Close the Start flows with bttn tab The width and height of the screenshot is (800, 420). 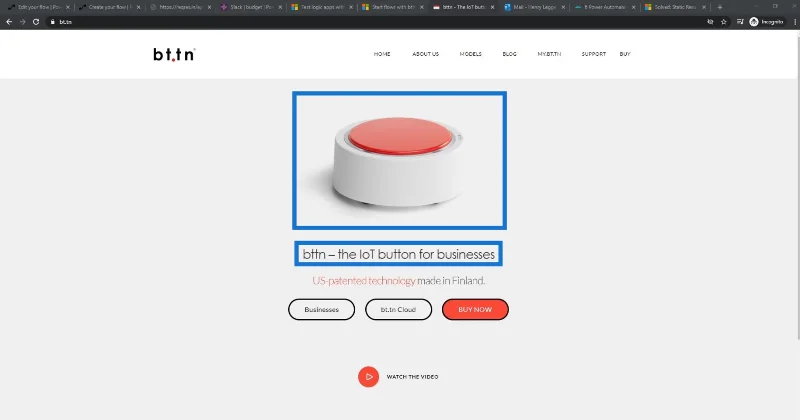coord(421,7)
